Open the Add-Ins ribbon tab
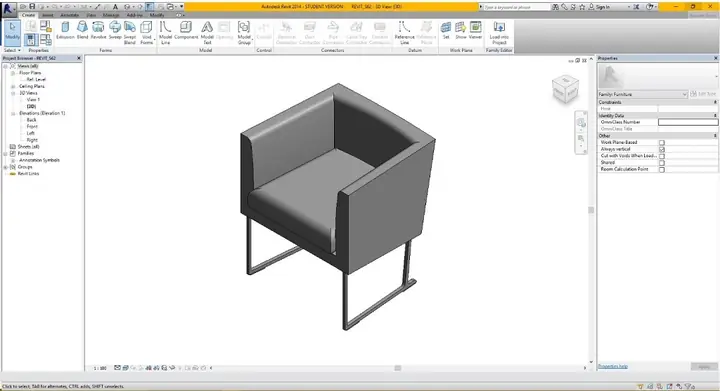This screenshot has width=720, height=391. (x=135, y=15)
